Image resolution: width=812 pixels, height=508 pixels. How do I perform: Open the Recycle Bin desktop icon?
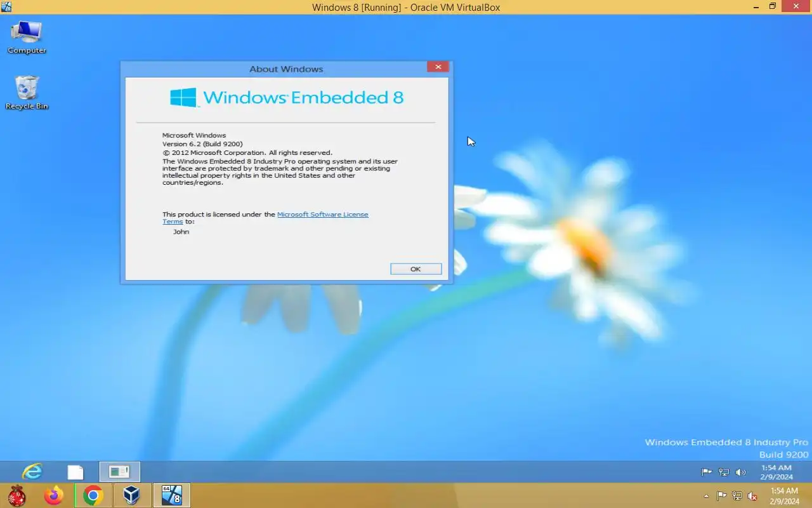pos(27,93)
